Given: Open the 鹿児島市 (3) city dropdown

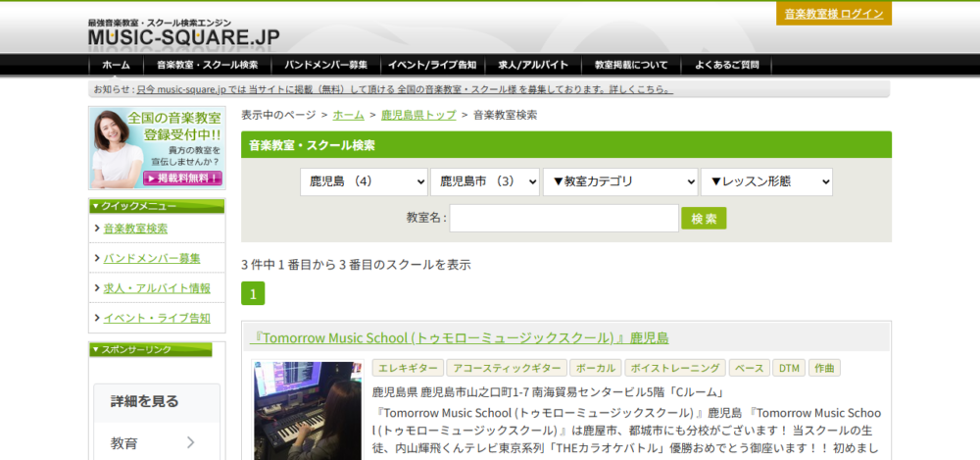Looking at the screenshot, I should click(484, 181).
